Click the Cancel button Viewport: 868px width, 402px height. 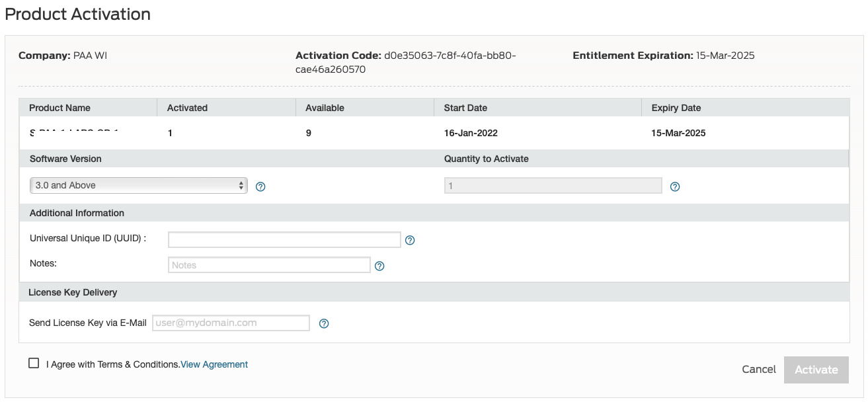[758, 369]
